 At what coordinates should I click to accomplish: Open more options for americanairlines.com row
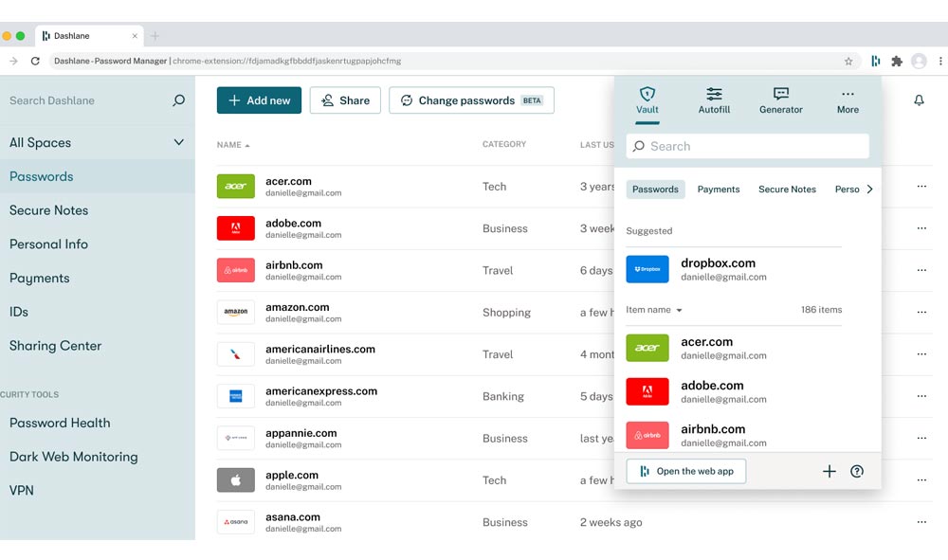pos(921,354)
